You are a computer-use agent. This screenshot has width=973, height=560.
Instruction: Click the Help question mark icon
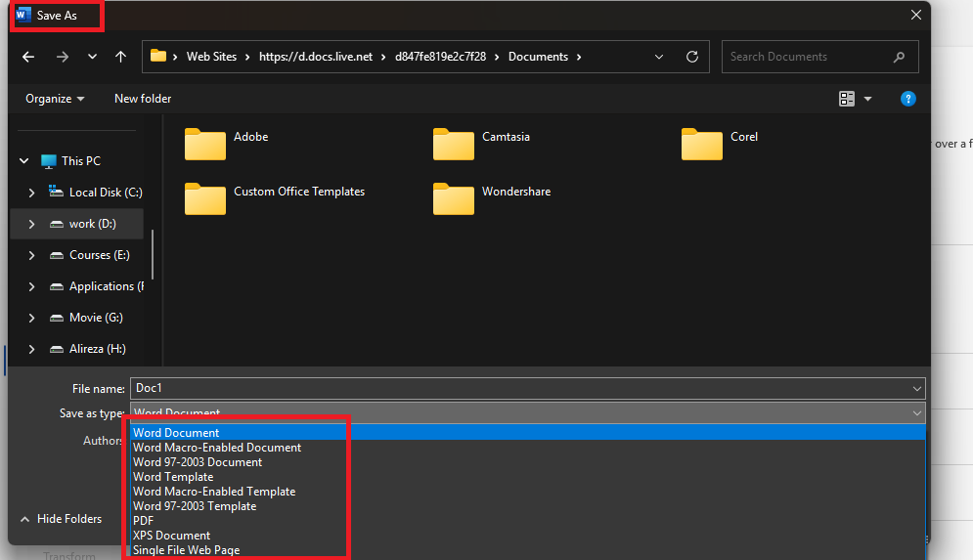(907, 99)
